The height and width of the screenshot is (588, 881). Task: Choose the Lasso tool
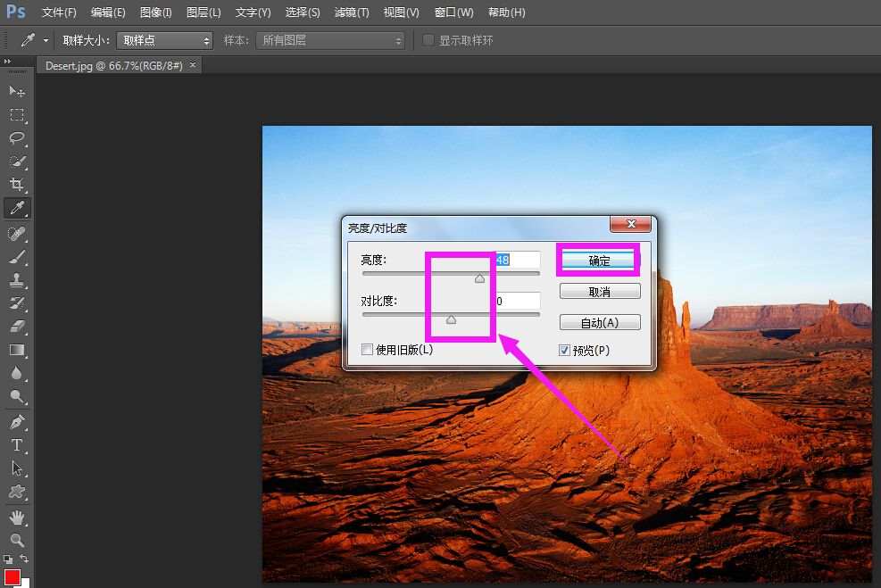pyautogui.click(x=17, y=138)
